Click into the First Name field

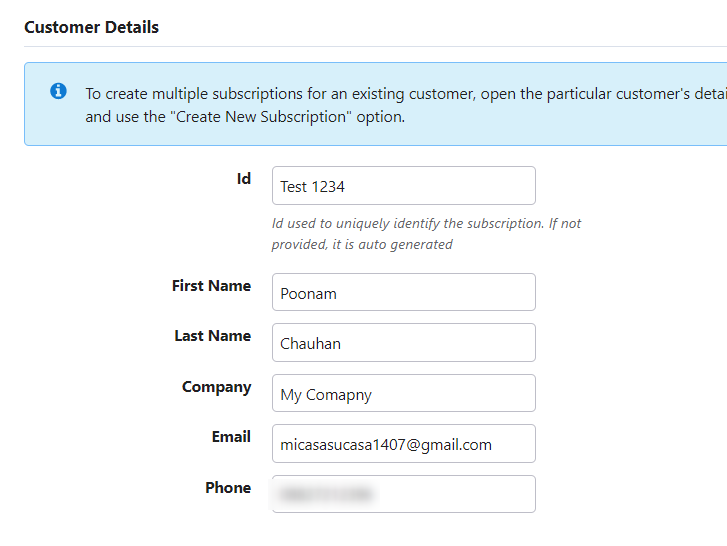point(403,293)
